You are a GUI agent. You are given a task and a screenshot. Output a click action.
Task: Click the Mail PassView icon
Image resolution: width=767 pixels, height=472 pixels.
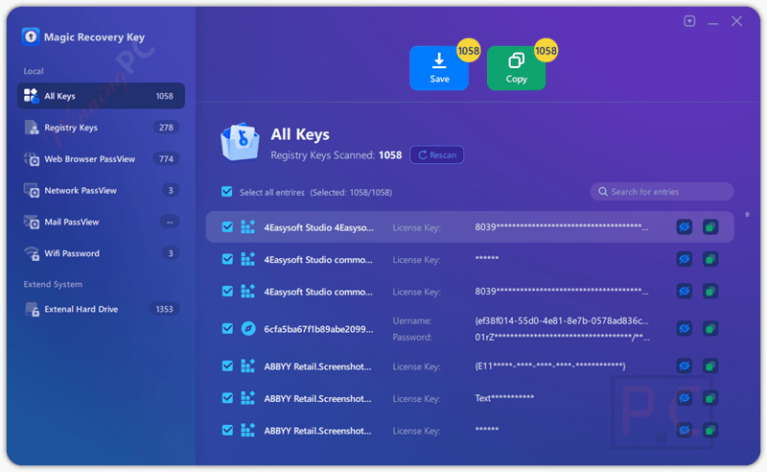coord(31,222)
